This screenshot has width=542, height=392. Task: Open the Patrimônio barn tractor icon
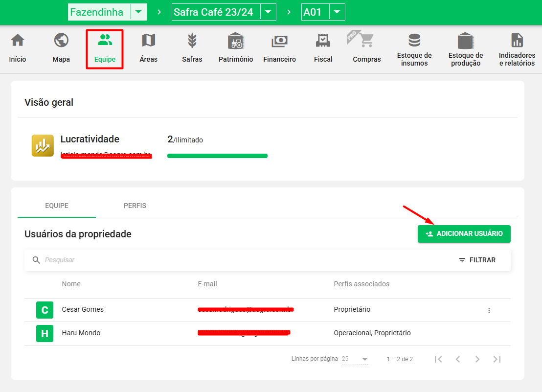pyautogui.click(x=236, y=41)
